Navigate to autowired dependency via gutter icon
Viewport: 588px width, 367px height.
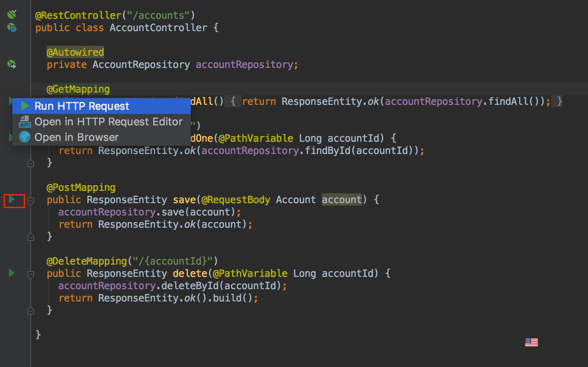[12, 64]
